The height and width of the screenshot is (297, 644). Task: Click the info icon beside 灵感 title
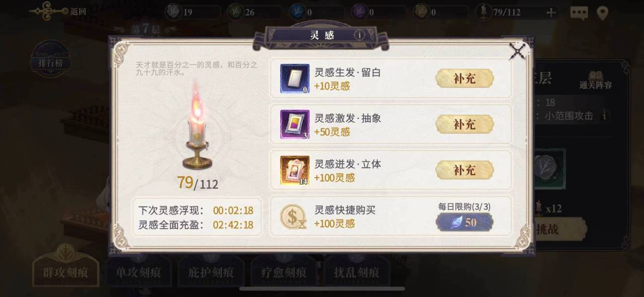[x=359, y=35]
